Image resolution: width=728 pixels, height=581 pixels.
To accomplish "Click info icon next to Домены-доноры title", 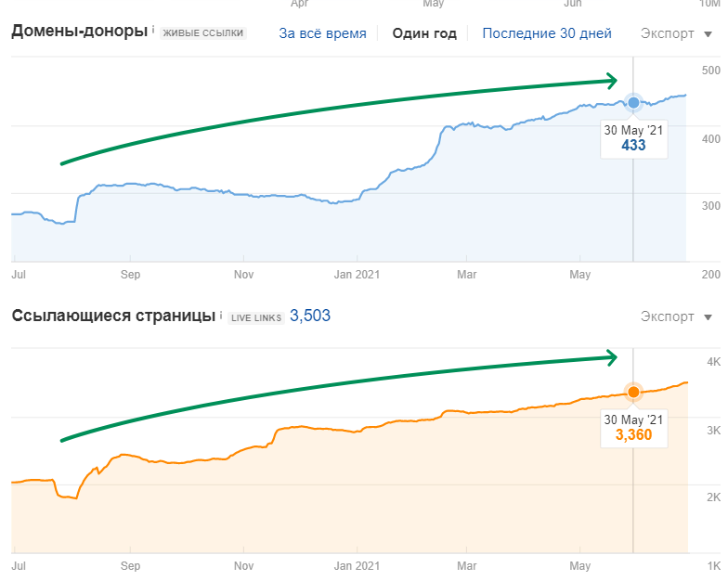I will [x=153, y=31].
